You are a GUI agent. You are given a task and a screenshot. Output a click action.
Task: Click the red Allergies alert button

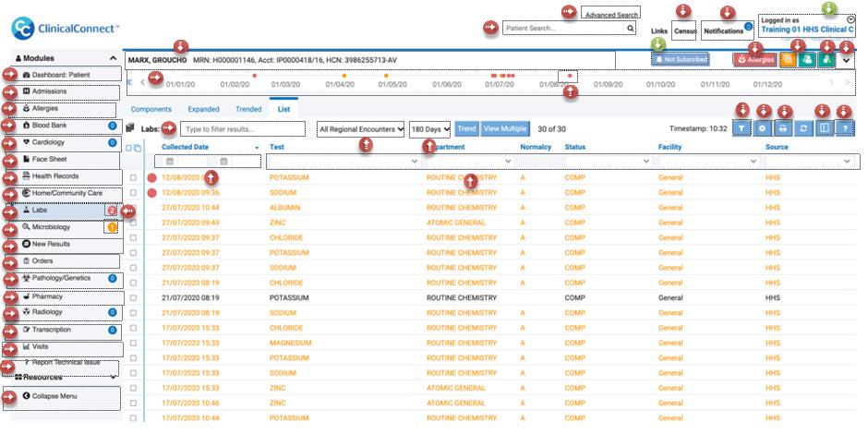(755, 60)
